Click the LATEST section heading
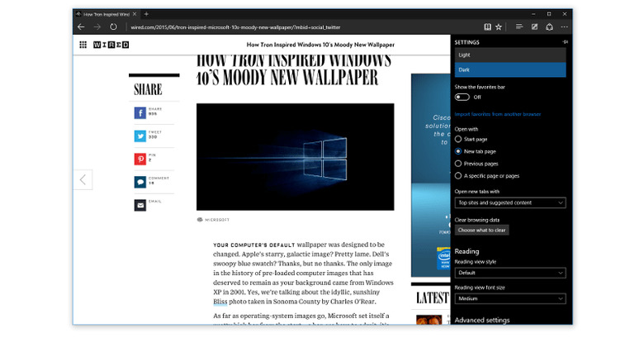 point(433,298)
